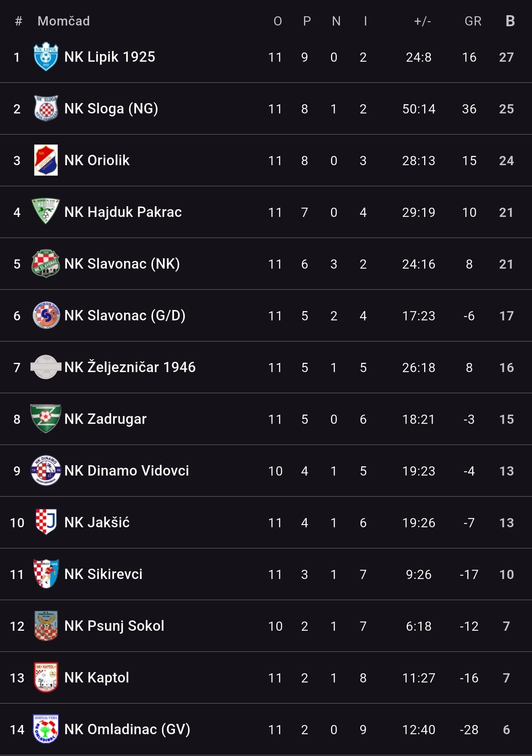The image size is (532, 756).
Task: Click the NK Hajduk Pakrac green crest
Action: (45, 212)
